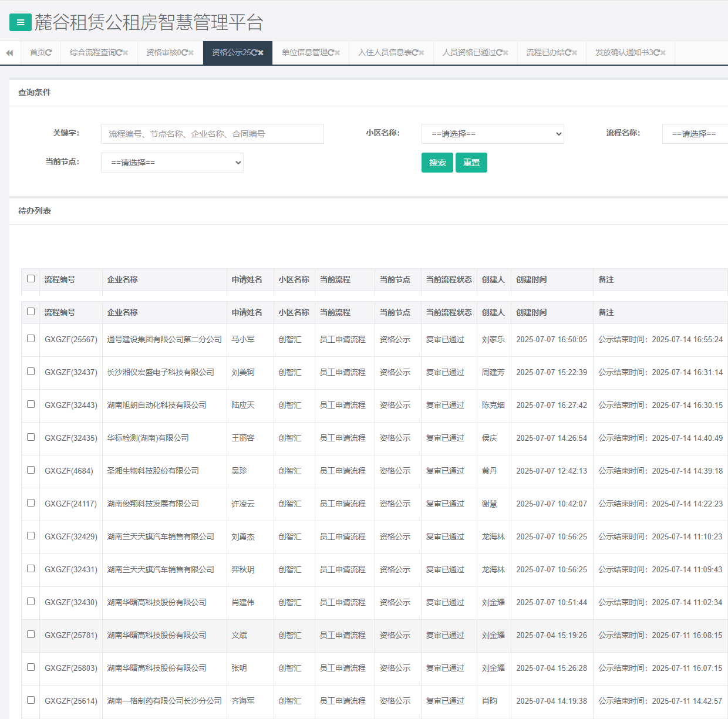The height and width of the screenshot is (719, 728).
Task: Open the 流程名称 dropdown
Action: (x=695, y=134)
